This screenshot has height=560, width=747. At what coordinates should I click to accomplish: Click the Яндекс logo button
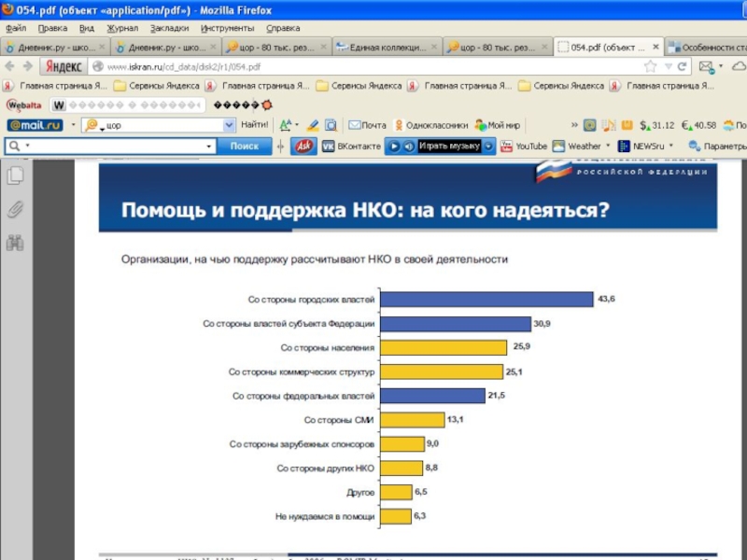click(x=63, y=66)
